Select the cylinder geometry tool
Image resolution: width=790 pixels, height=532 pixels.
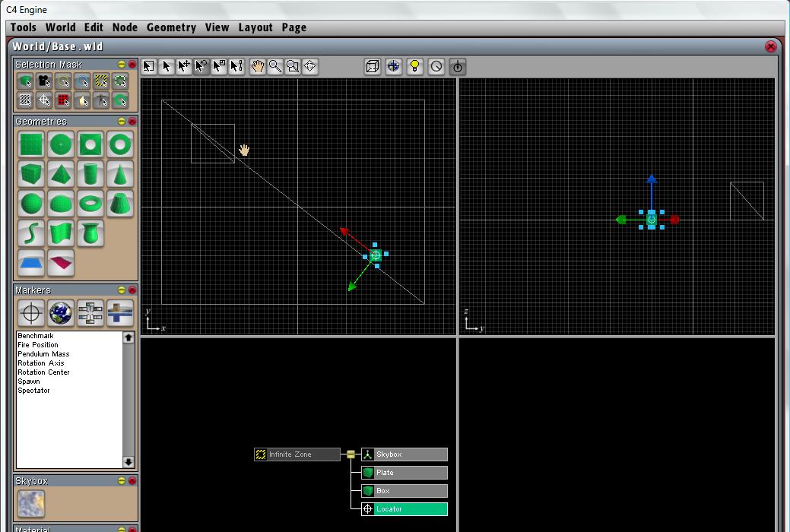coord(90,174)
